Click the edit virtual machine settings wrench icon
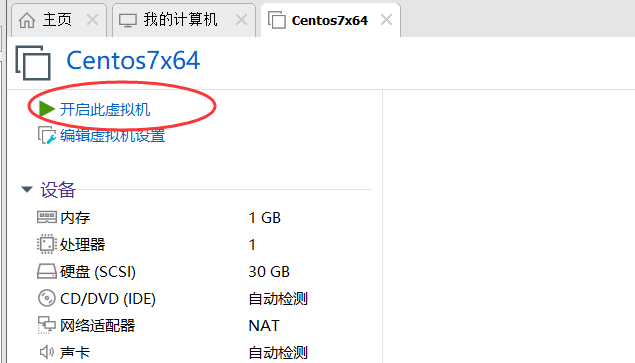635x363 pixels. [x=47, y=135]
